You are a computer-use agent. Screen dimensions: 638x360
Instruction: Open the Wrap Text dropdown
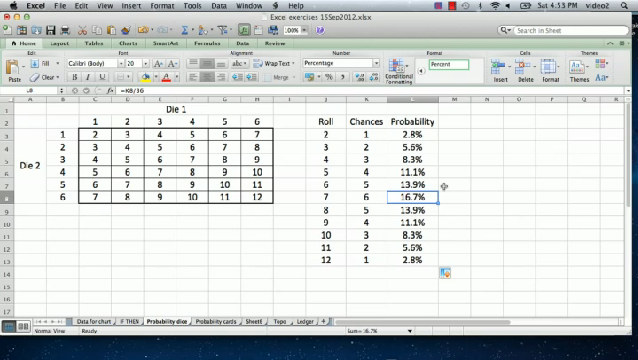293,63
